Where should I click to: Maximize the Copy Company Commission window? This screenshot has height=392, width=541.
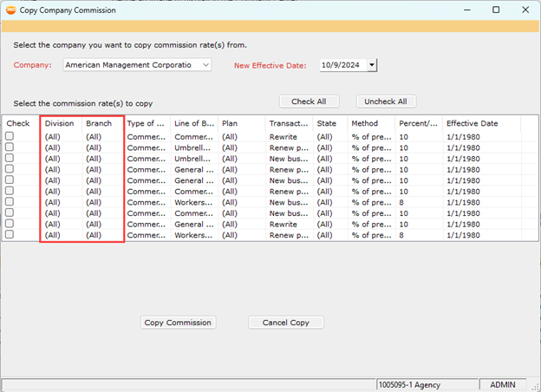point(496,10)
